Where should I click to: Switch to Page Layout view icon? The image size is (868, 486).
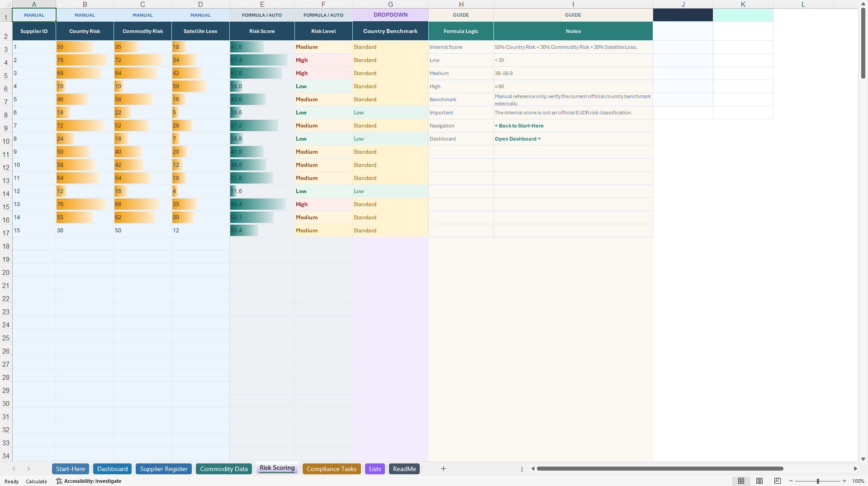[759, 481]
